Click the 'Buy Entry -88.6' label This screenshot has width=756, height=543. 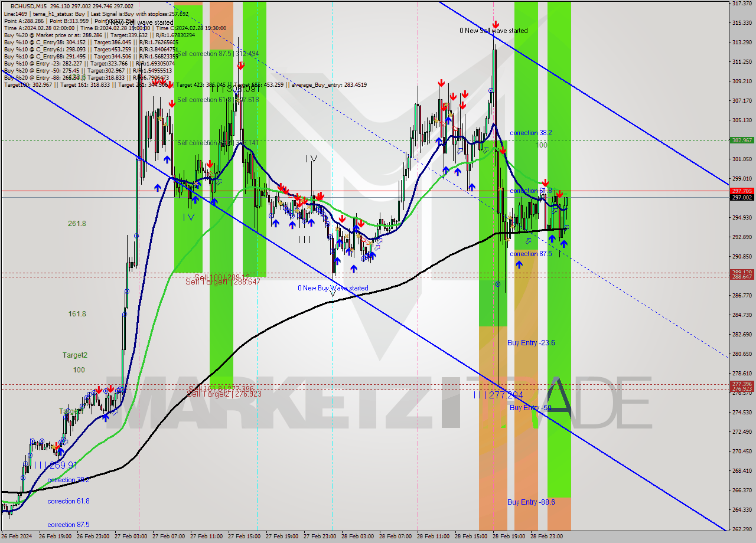(x=531, y=502)
